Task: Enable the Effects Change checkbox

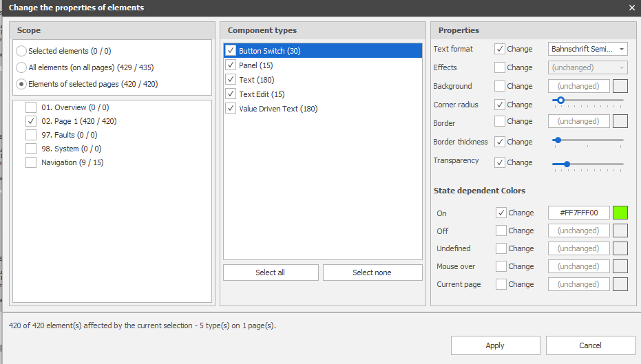Action: point(500,67)
